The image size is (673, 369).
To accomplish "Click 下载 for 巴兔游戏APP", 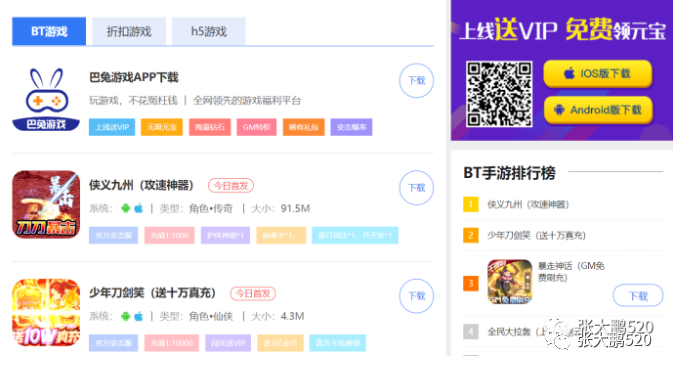I will tap(416, 81).
